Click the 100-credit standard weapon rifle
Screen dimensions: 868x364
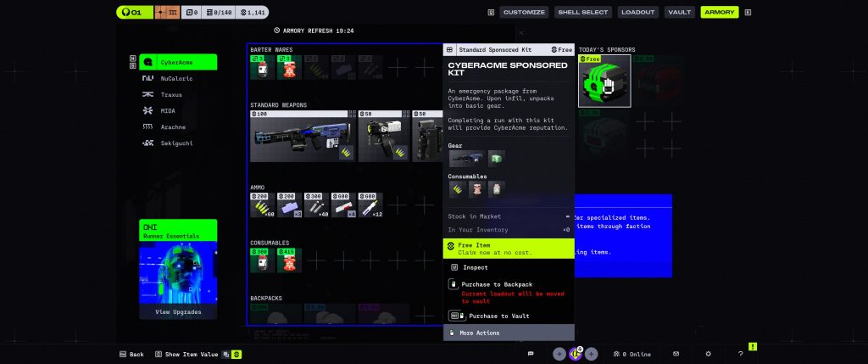(300, 137)
